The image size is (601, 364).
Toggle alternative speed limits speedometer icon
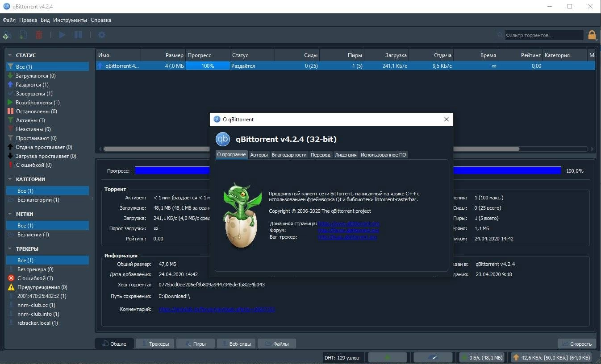pyautogui.click(x=433, y=357)
